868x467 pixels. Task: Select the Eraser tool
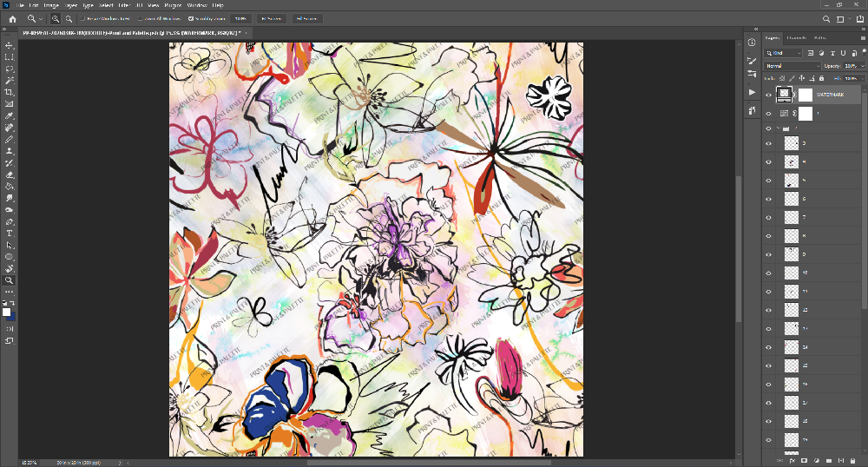click(9, 174)
